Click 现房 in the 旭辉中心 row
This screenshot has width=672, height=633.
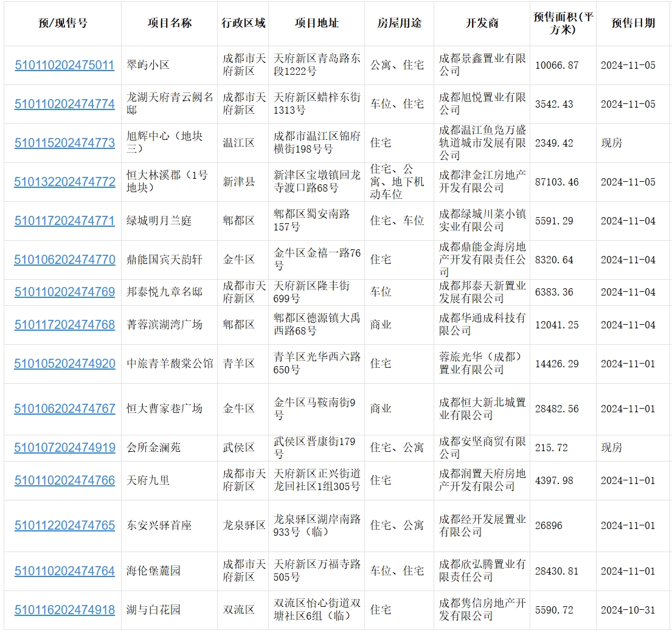[x=612, y=143]
